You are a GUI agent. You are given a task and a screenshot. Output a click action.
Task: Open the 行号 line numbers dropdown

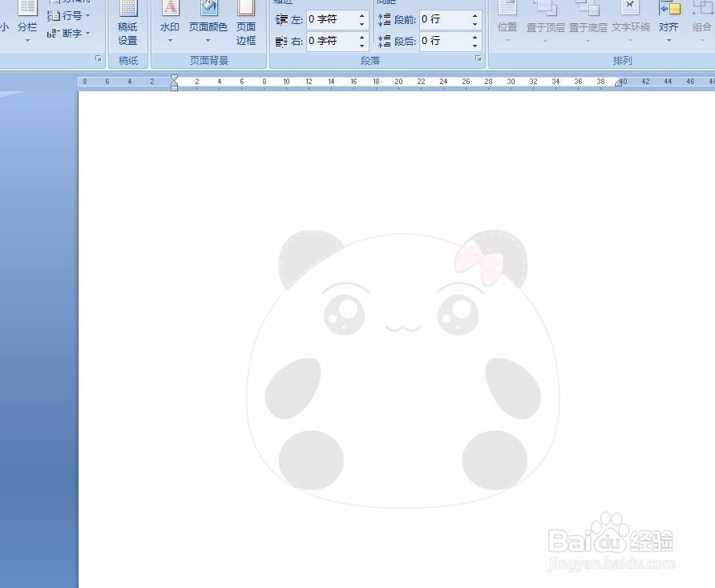[x=68, y=16]
